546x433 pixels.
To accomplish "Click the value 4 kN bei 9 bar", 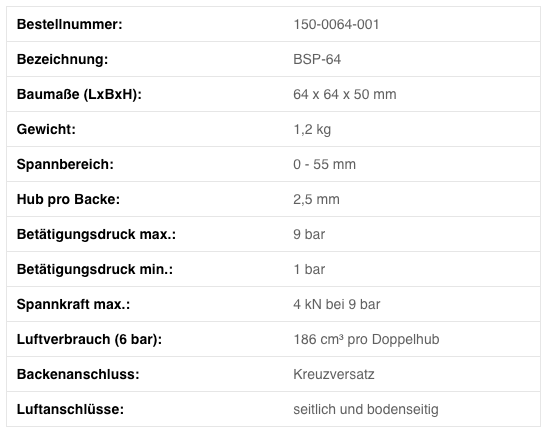I will (x=337, y=304).
